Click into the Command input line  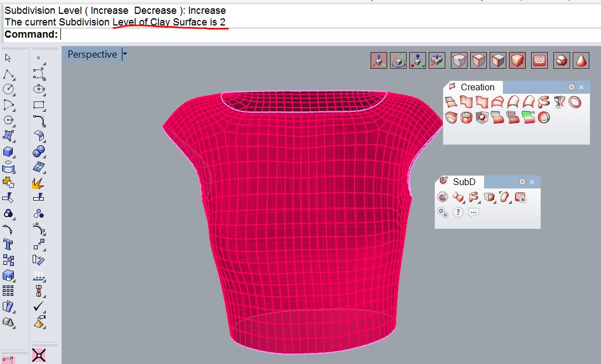330,34
